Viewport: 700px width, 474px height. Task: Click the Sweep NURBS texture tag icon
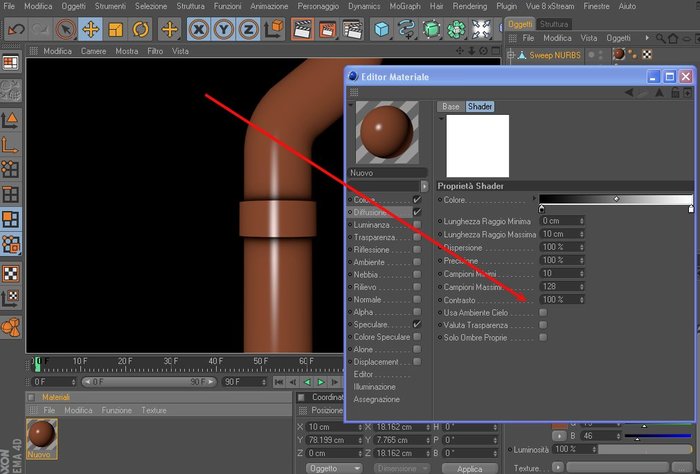coord(619,54)
